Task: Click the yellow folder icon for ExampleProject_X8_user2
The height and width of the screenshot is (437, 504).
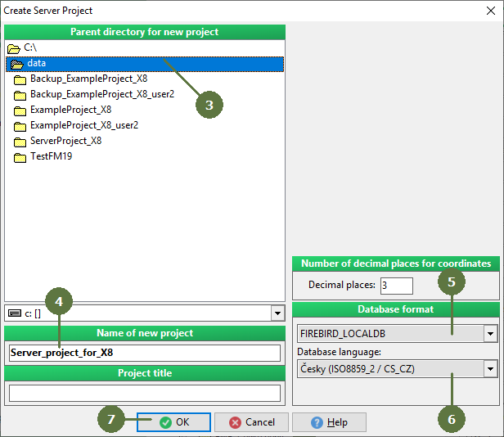Action: click(20, 126)
